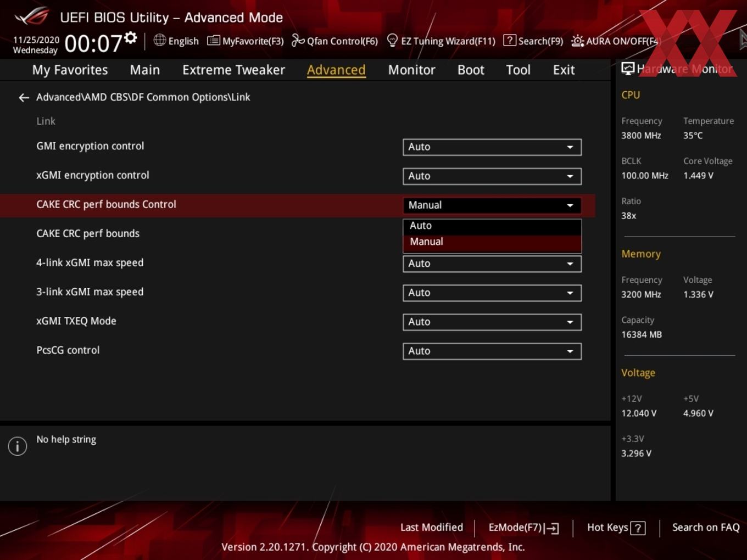Switch to the Monitor tab
This screenshot has width=747, height=560.
click(x=411, y=70)
